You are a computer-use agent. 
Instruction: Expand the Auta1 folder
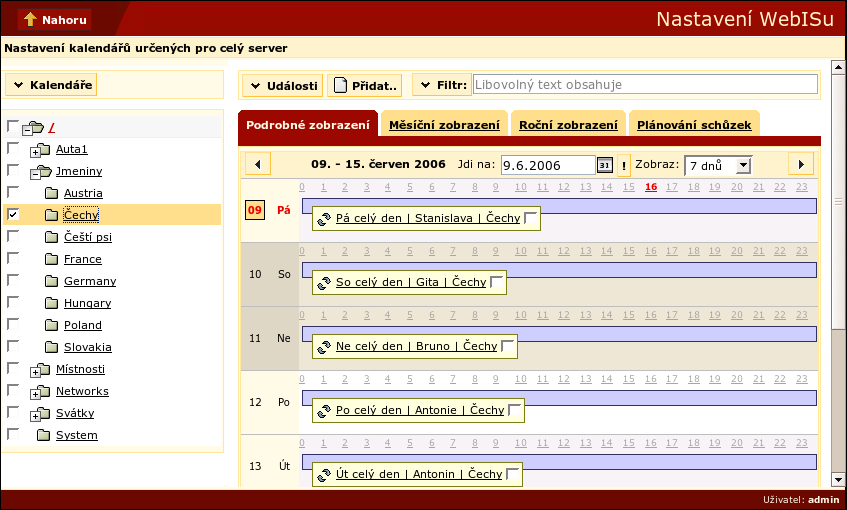coord(35,152)
